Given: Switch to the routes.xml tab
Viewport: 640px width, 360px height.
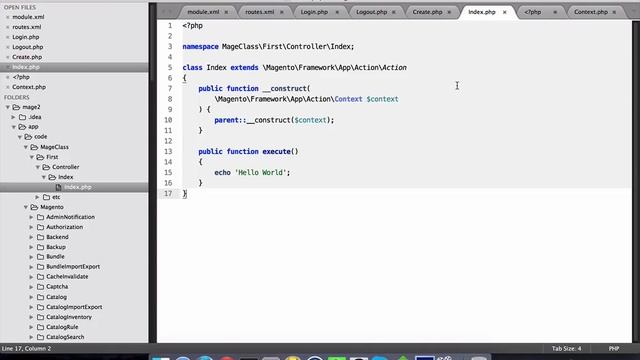Looking at the screenshot, I should coord(260,12).
